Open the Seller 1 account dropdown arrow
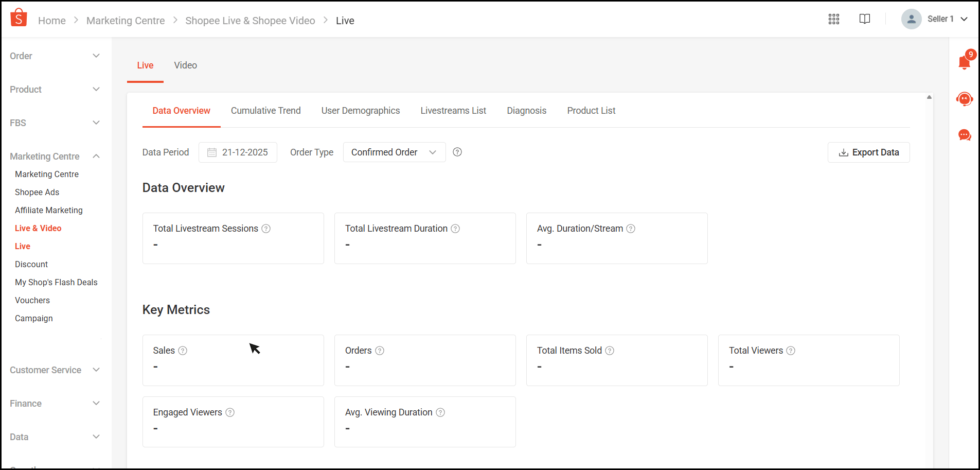The width and height of the screenshot is (980, 470). click(x=964, y=19)
